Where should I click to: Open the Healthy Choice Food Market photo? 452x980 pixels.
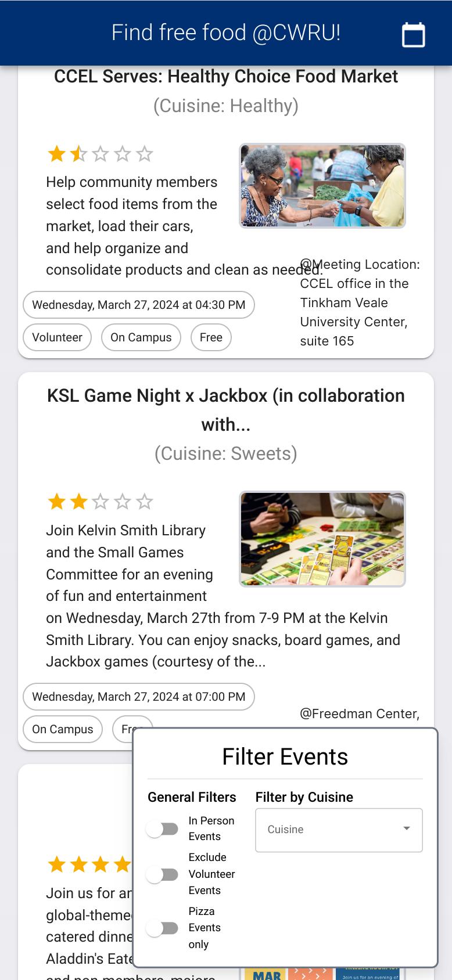pyautogui.click(x=322, y=186)
